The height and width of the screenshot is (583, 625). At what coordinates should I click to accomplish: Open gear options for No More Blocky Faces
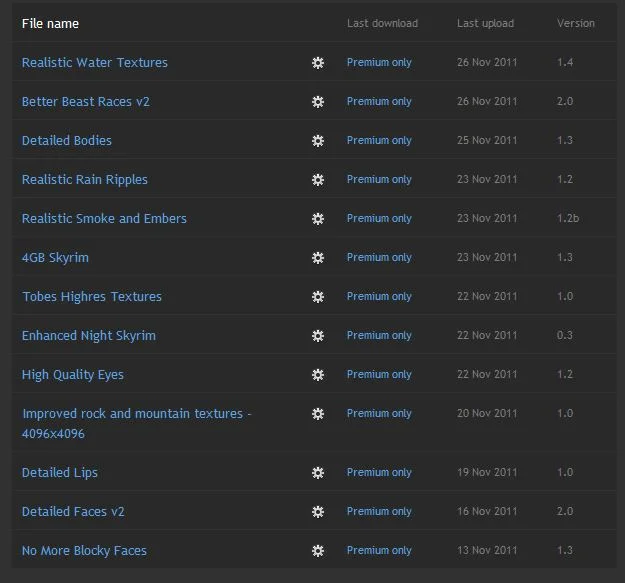[x=318, y=551]
